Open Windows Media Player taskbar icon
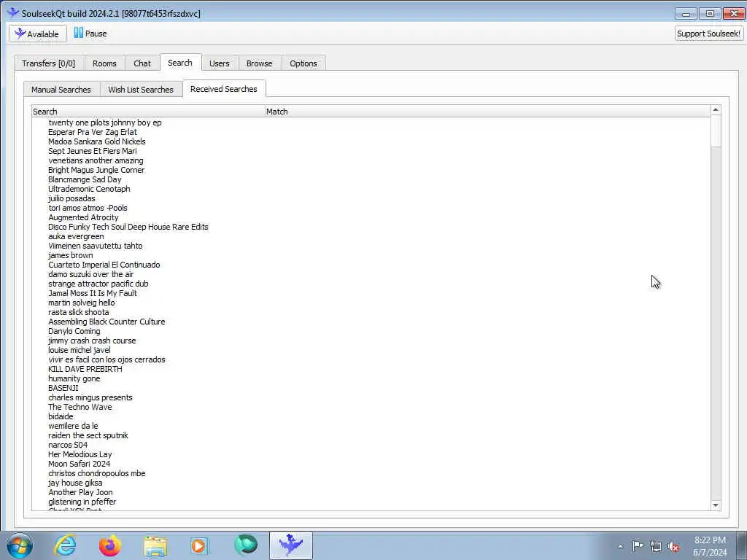Image resolution: width=747 pixels, height=560 pixels. pos(200,545)
